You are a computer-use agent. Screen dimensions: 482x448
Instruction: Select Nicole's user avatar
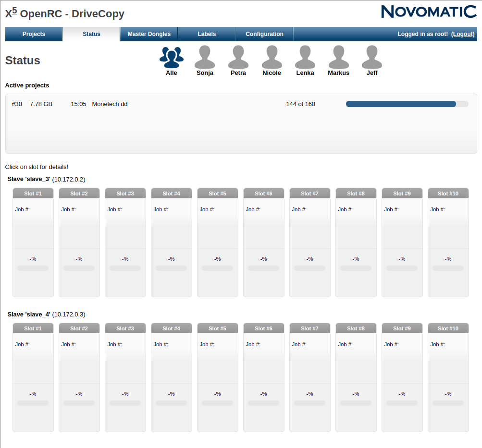[272, 58]
